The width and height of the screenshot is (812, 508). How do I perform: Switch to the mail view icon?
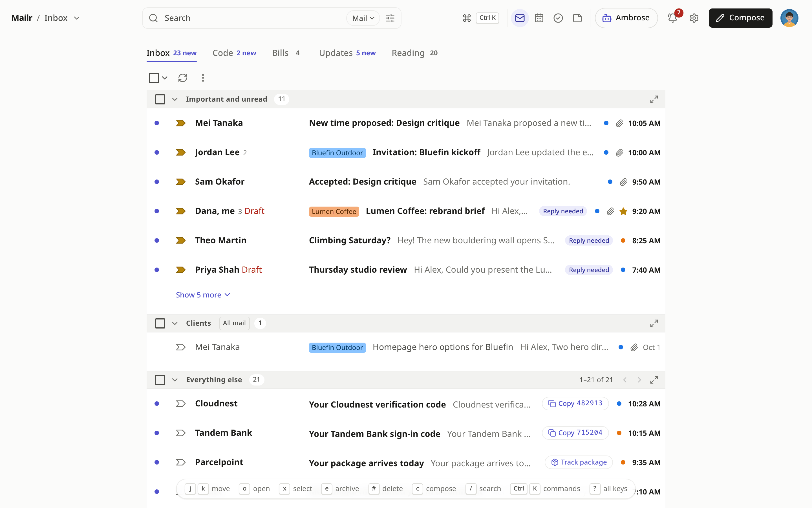[520, 18]
